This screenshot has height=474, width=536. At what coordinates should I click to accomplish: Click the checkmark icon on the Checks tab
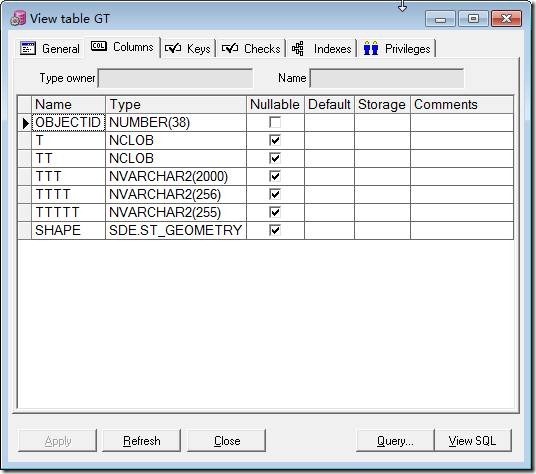click(x=230, y=48)
